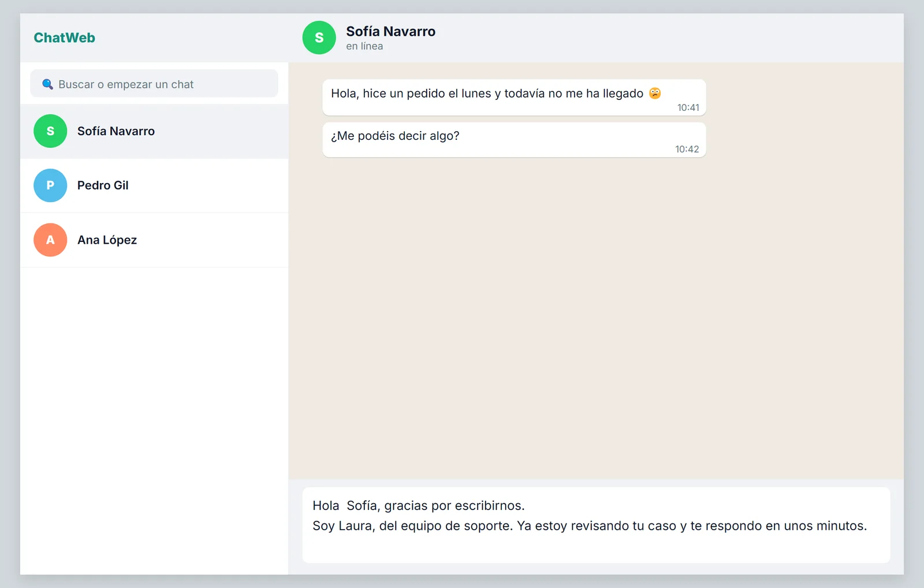Image resolution: width=924 pixels, height=588 pixels.
Task: Click the search magnifier icon
Action: coord(47,84)
